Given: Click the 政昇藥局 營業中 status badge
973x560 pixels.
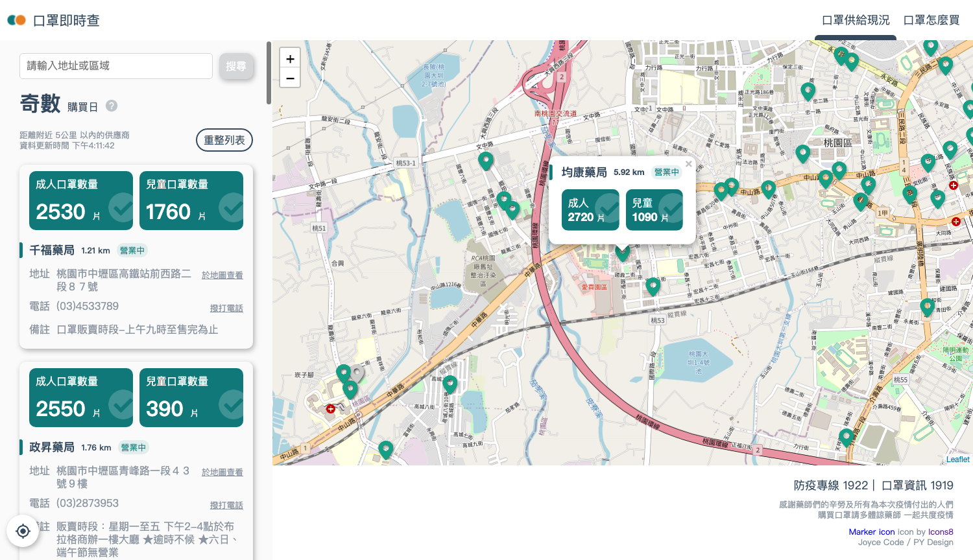Looking at the screenshot, I should (x=134, y=447).
